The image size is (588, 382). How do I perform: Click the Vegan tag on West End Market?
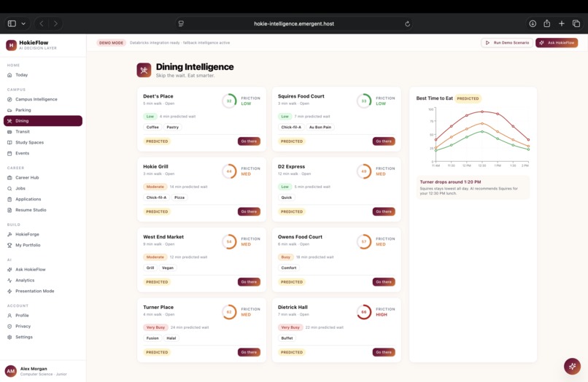[x=168, y=268]
